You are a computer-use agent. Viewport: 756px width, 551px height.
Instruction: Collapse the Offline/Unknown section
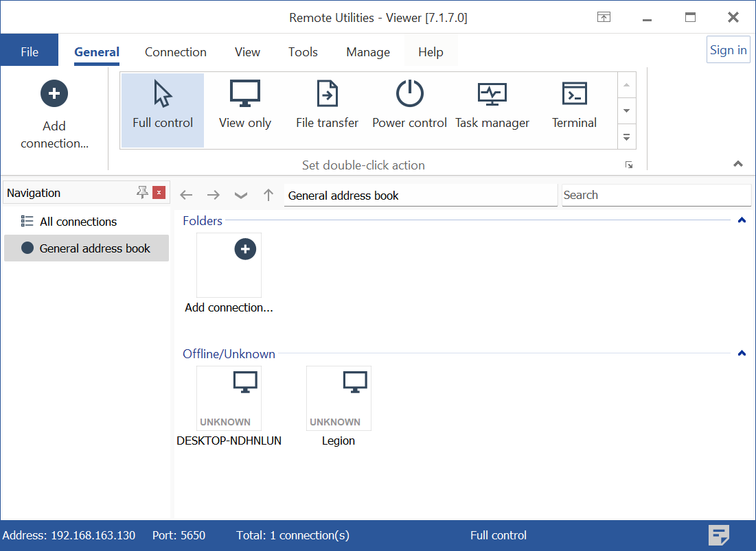click(x=742, y=353)
